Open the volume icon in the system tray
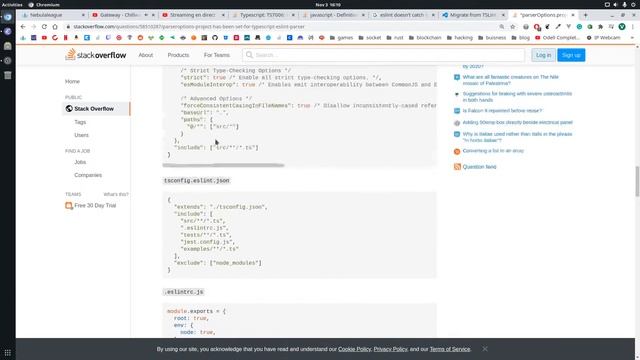Screen dimensions: 640x360 tap(616, 4)
